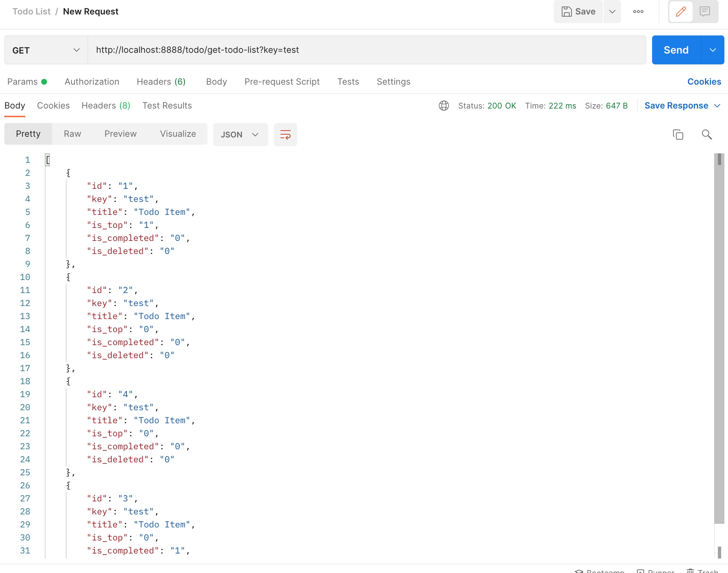
Task: Click the Status 200 OK text
Action: [487, 106]
